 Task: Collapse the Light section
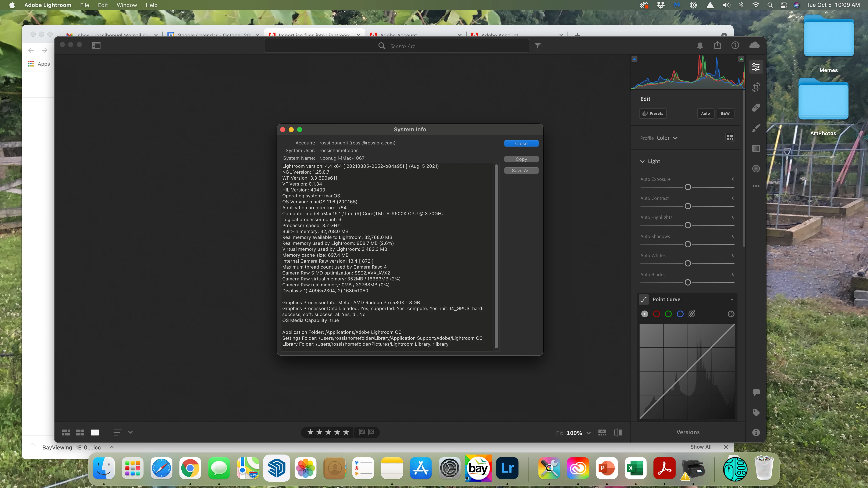[x=643, y=161]
